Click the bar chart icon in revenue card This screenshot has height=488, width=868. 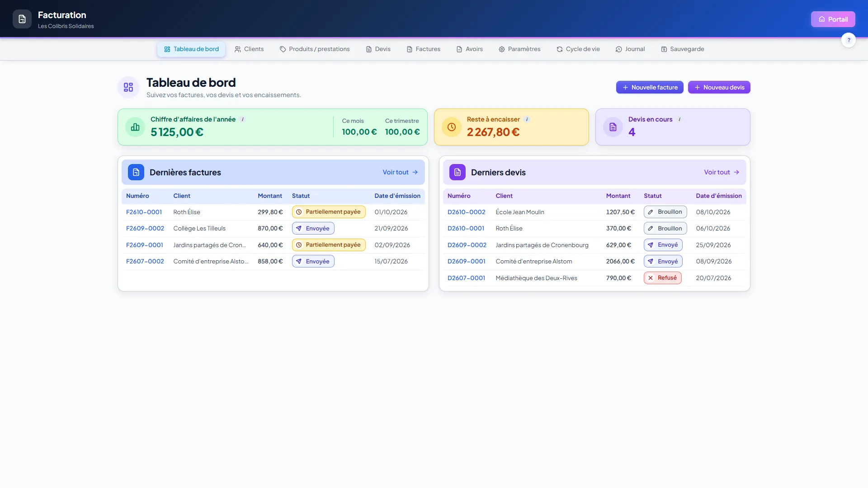point(135,127)
